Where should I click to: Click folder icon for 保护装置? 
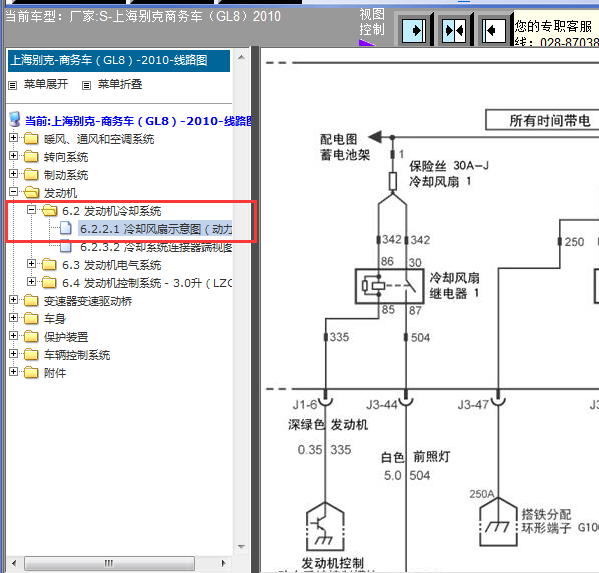pyautogui.click(x=31, y=336)
